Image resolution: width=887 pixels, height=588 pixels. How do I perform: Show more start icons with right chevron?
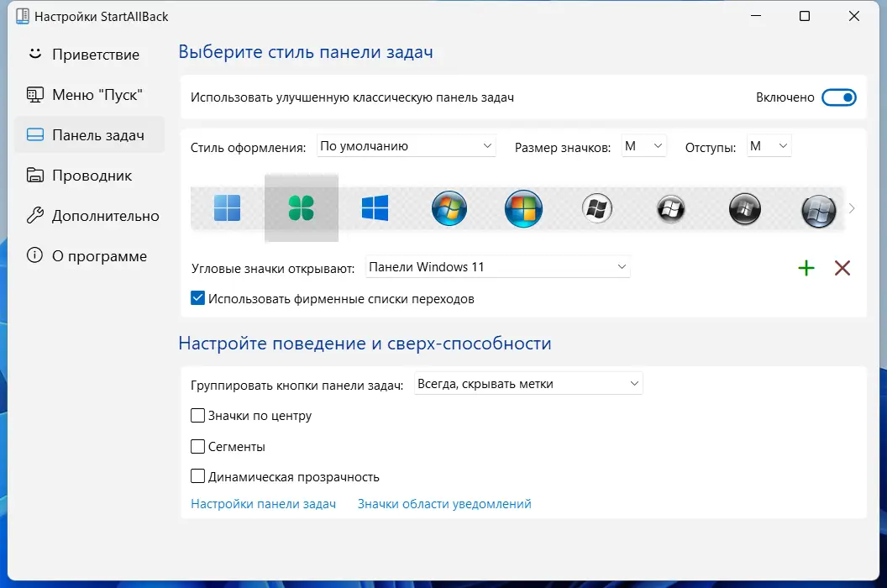[852, 209]
